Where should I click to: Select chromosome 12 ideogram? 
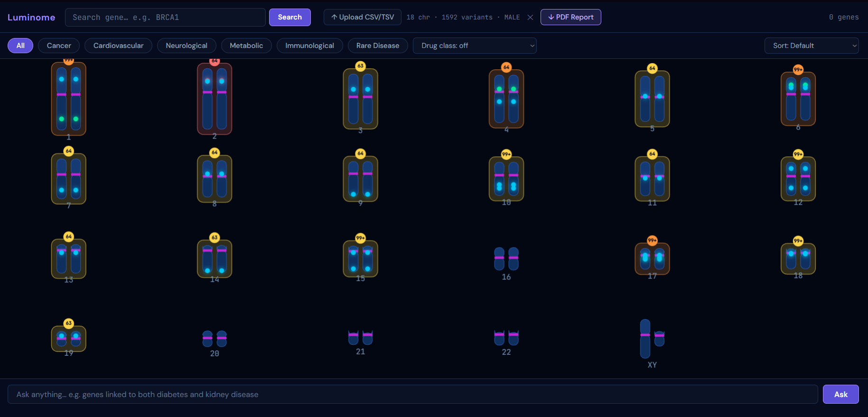798,179
